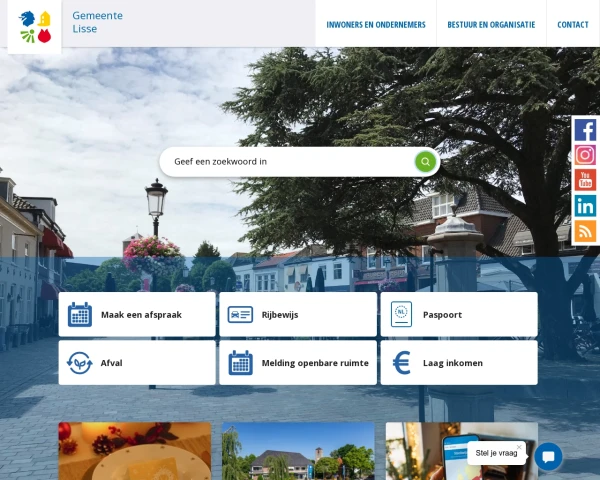Go to the Contact menu item

click(x=573, y=25)
